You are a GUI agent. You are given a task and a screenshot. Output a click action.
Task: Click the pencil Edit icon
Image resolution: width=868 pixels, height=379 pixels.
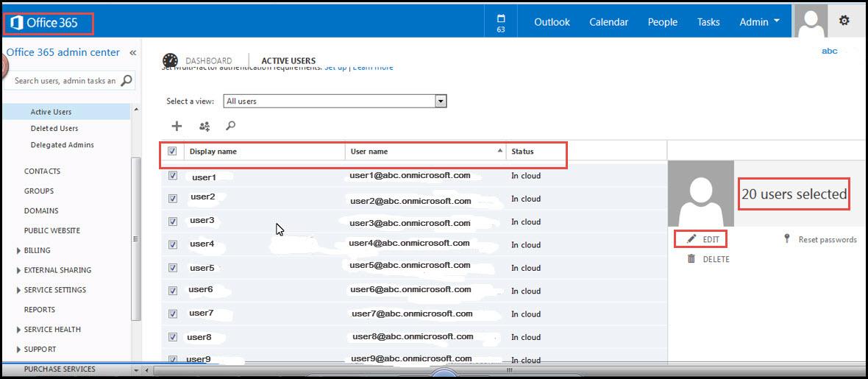tap(691, 239)
